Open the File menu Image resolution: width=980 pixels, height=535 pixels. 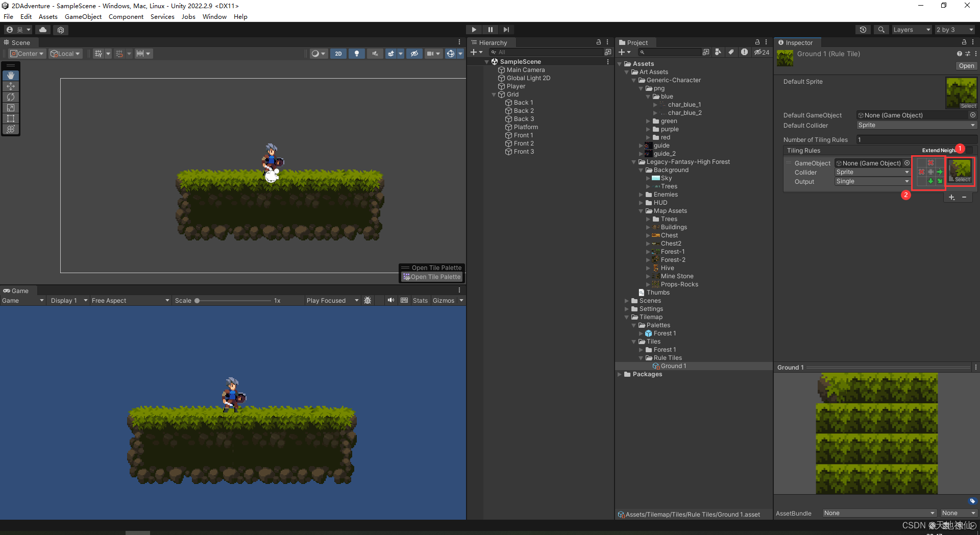click(9, 16)
